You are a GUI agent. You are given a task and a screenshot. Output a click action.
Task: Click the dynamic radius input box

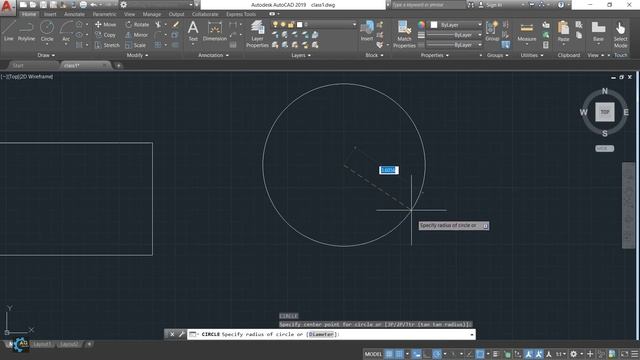(x=389, y=170)
